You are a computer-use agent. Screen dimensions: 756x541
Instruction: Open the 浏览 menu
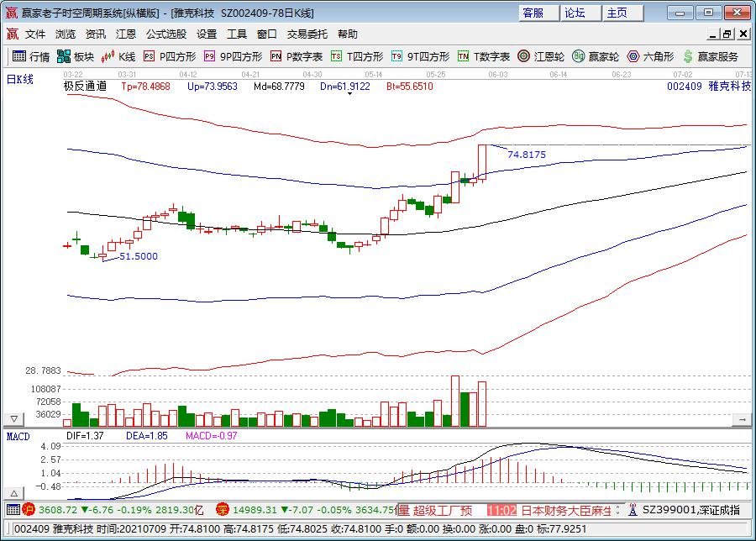65,34
